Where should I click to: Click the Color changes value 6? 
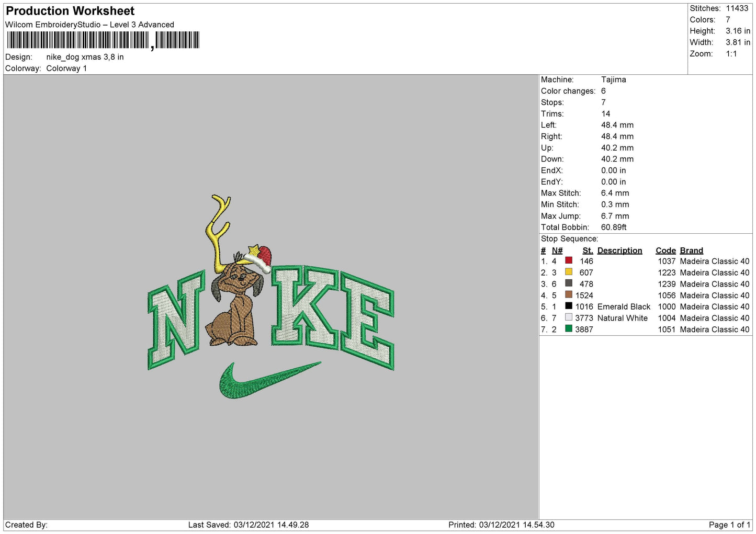[x=603, y=91]
